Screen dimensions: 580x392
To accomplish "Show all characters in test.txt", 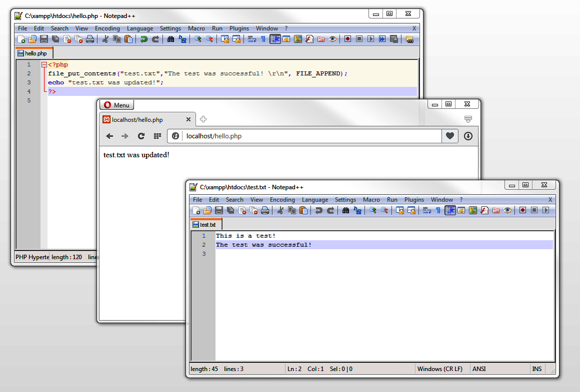I will [x=438, y=210].
